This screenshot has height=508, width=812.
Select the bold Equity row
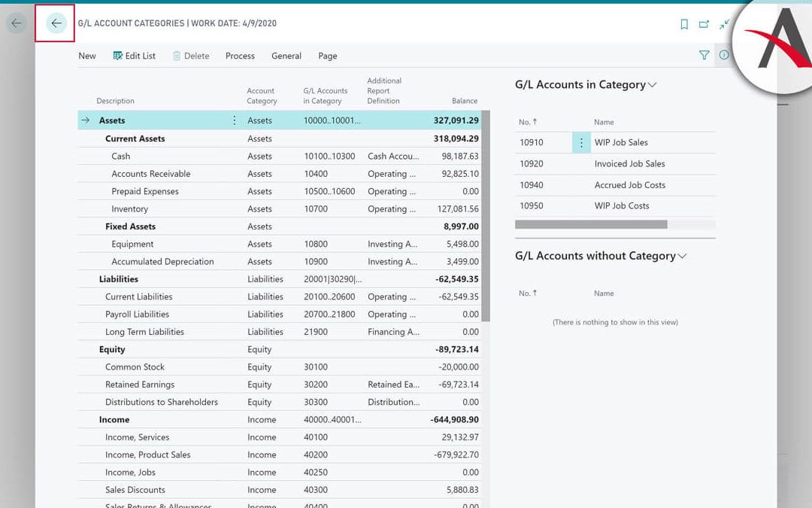tap(279, 349)
